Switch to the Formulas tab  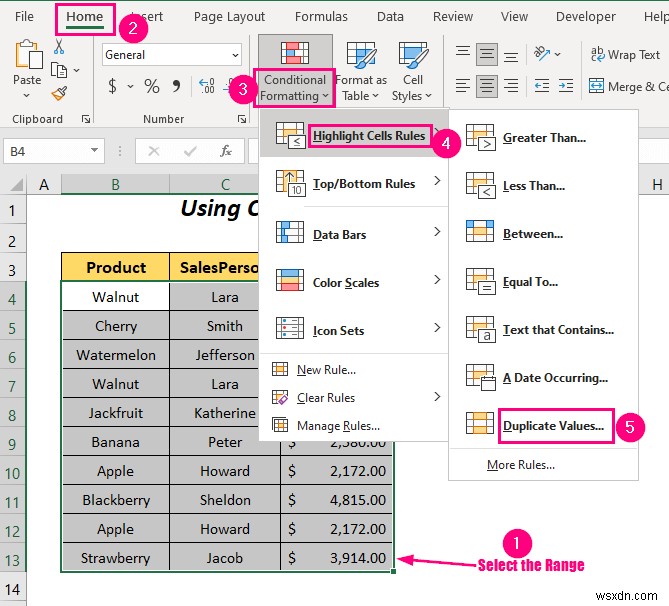(321, 17)
